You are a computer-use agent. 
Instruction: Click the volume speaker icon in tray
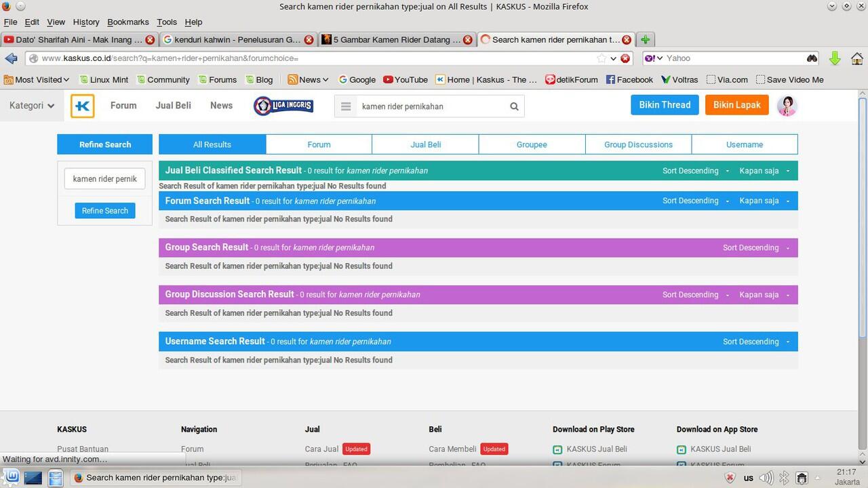tap(766, 478)
